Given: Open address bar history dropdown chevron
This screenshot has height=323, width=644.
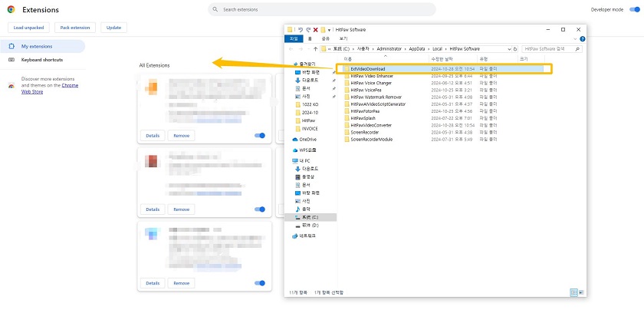Looking at the screenshot, I should click(509, 49).
